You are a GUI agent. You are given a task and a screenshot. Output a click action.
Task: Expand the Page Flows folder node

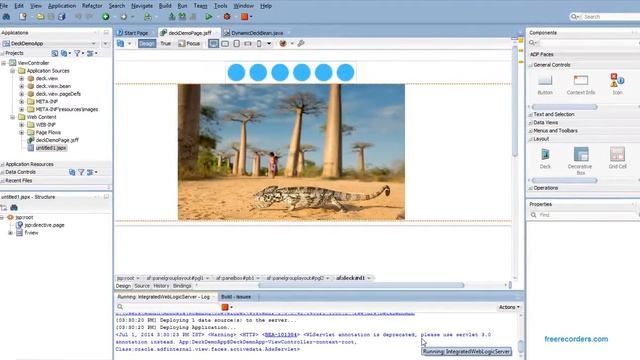click(x=22, y=133)
